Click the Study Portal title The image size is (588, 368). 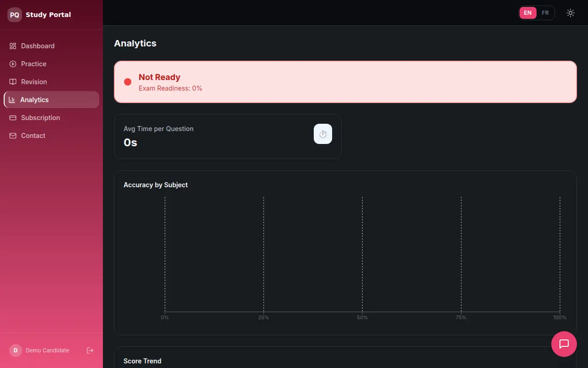pyautogui.click(x=48, y=15)
